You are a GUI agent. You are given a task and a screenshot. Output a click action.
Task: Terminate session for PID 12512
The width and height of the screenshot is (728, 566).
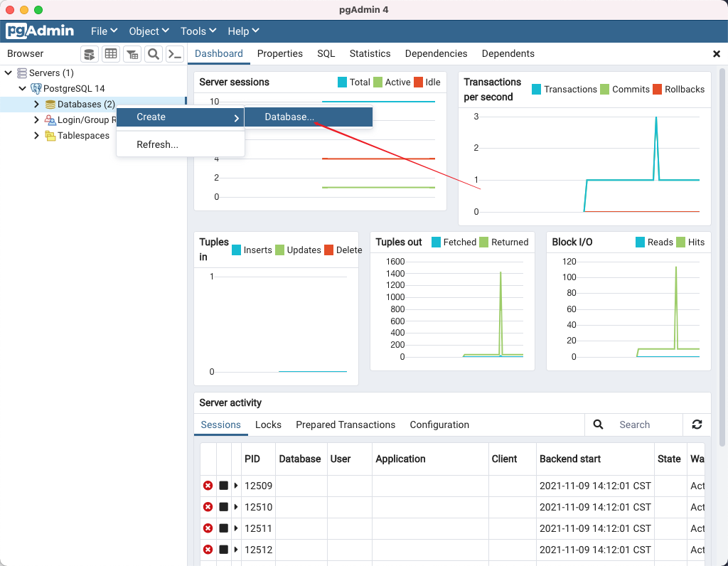point(208,550)
